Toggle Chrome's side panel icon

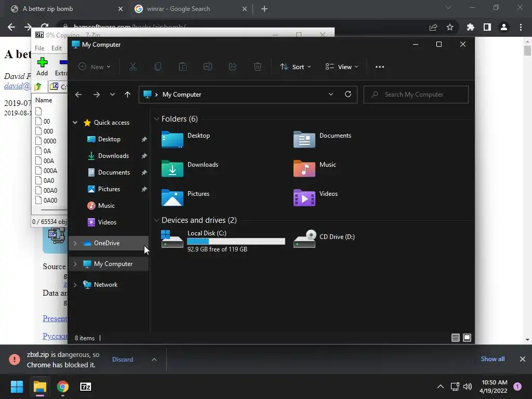tap(487, 27)
